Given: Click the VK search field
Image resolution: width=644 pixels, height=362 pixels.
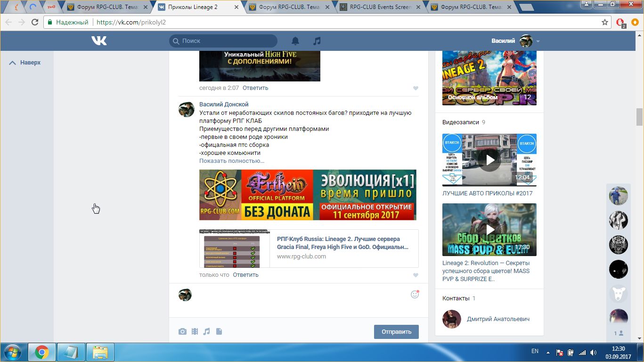Looking at the screenshot, I should 223,41.
